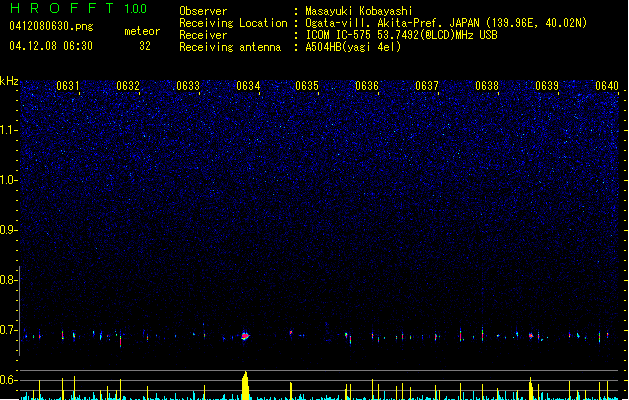The image size is (629, 400).
Task: Click the 0634 time marker
Action: tap(248, 86)
